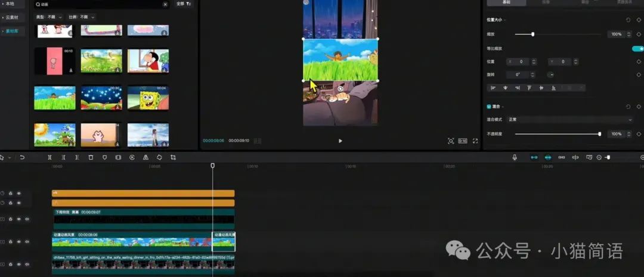Toggle the uniform scale switch
Viewport: 644px width, 277px height.
click(x=638, y=48)
